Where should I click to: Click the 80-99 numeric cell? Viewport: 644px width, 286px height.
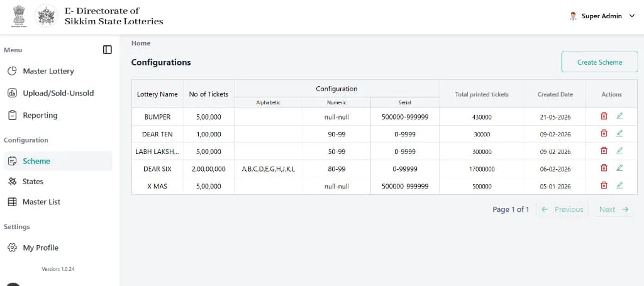point(336,168)
